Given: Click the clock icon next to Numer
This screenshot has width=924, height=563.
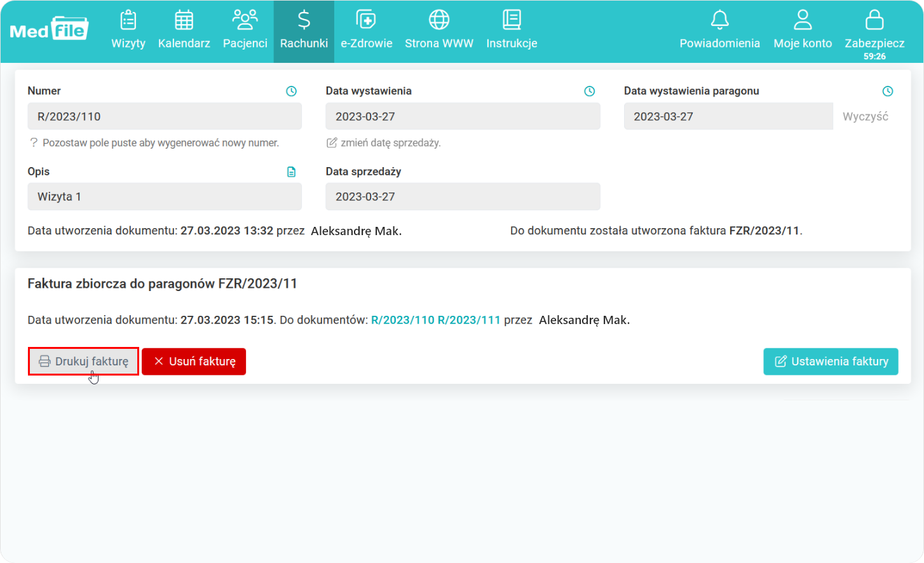Looking at the screenshot, I should pyautogui.click(x=291, y=92).
